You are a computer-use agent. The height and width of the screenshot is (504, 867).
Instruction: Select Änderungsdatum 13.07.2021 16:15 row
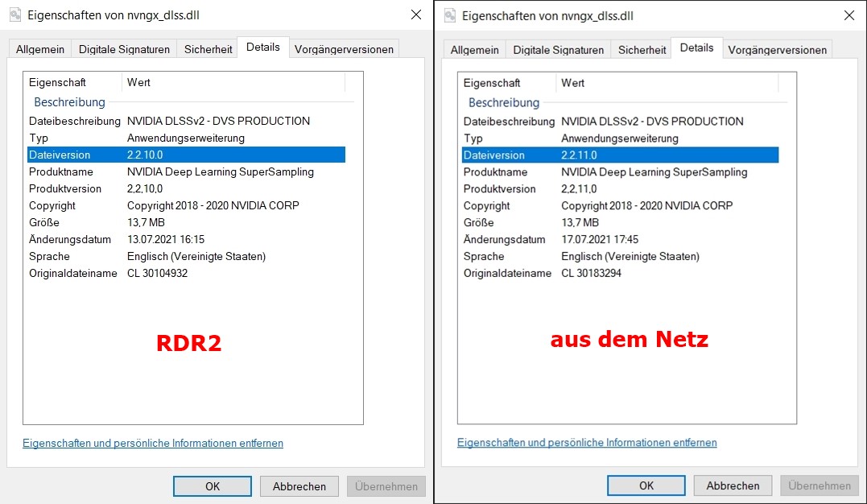(186, 240)
